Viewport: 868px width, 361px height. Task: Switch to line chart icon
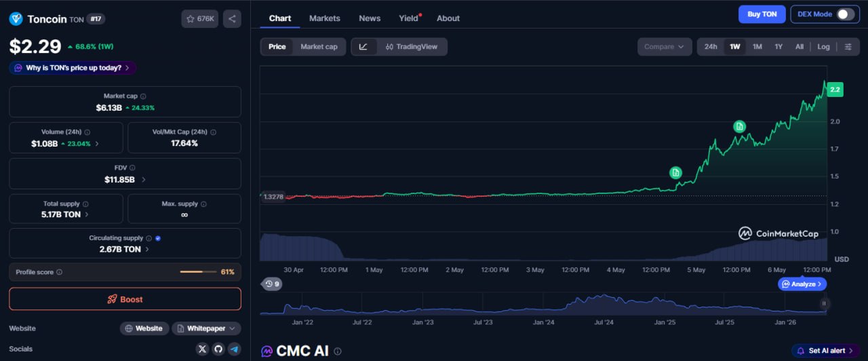point(363,47)
